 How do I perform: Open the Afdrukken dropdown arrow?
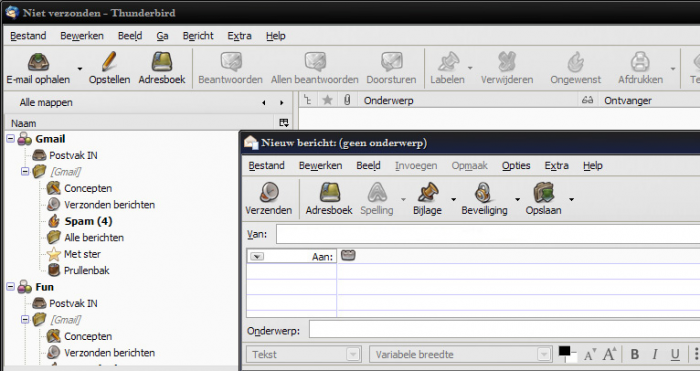[673, 69]
